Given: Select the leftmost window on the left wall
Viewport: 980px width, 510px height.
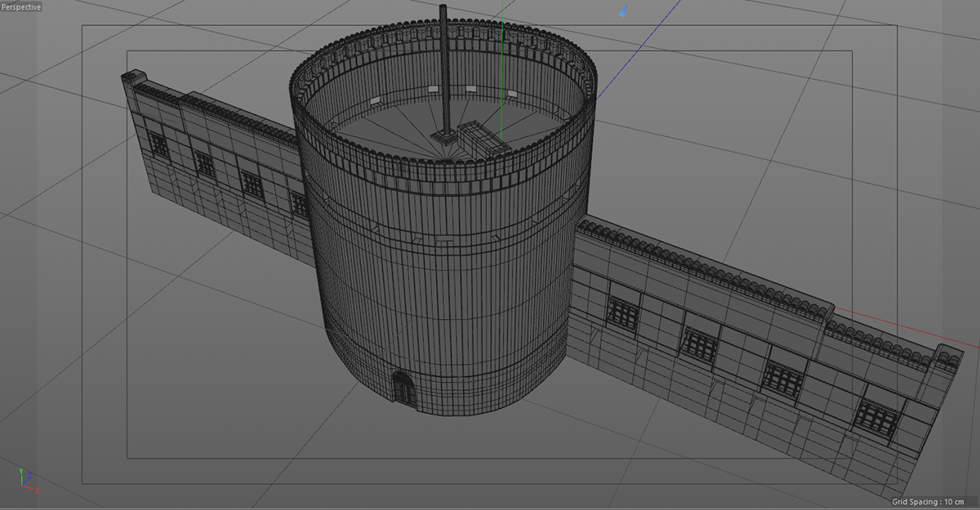Looking at the screenshot, I should click(159, 145).
